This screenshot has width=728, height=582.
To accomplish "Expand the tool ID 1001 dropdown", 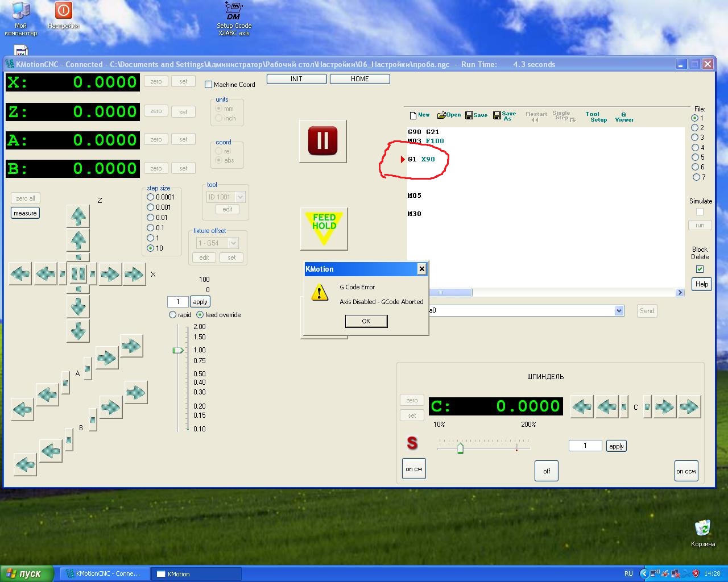I will point(240,197).
